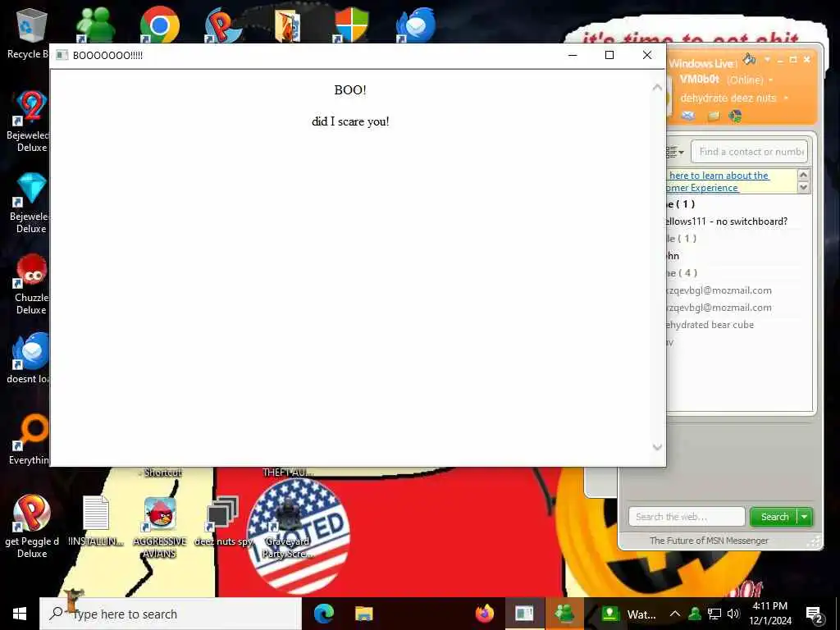Open the Graveyard Party Scre... shortcut
840x630 pixels.
(x=287, y=527)
